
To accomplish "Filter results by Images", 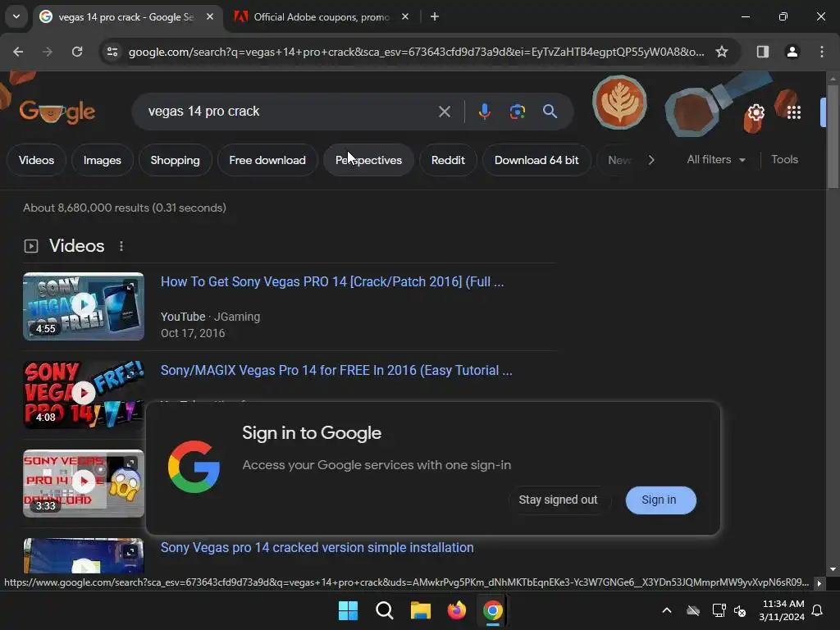I will tap(103, 160).
